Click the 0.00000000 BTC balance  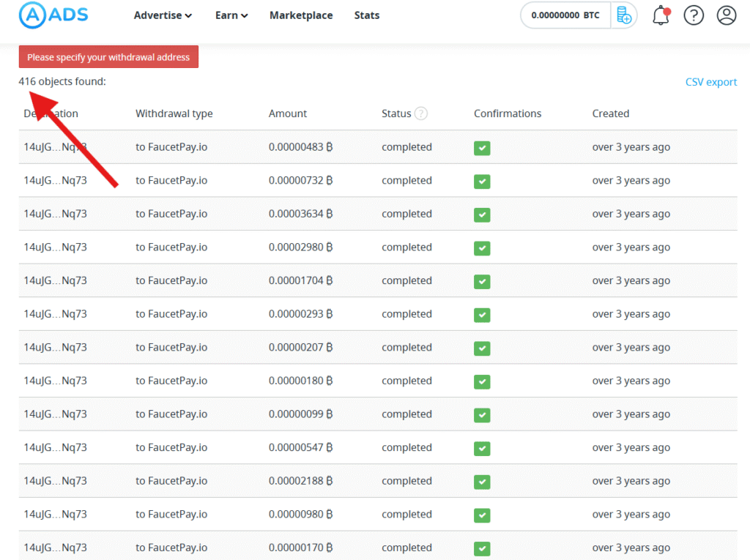[565, 15]
